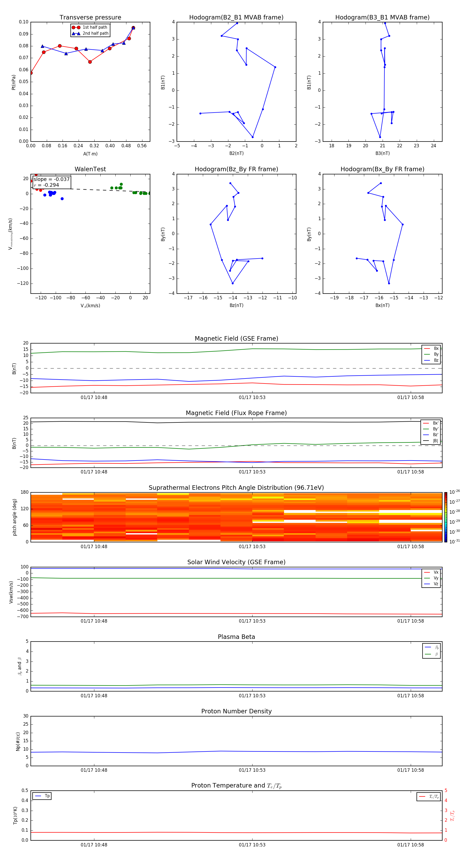
Task: Select 'By' in GSE magnetic field legend
Action: tap(431, 355)
